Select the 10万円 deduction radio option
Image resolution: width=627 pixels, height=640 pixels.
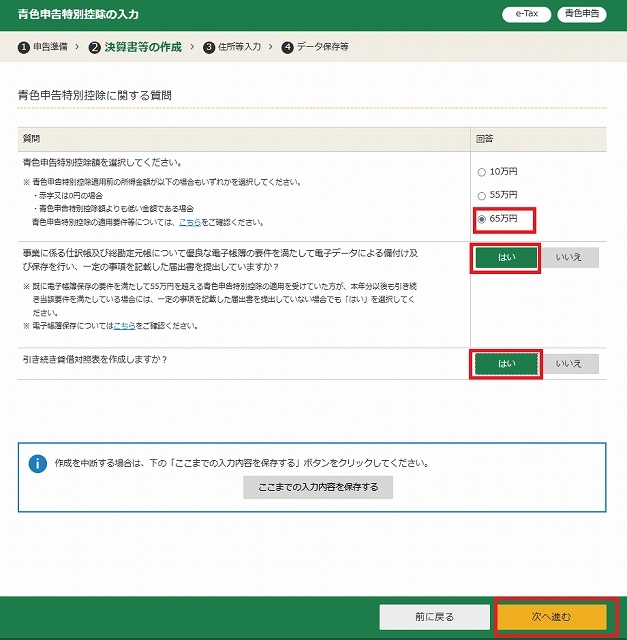(483, 172)
